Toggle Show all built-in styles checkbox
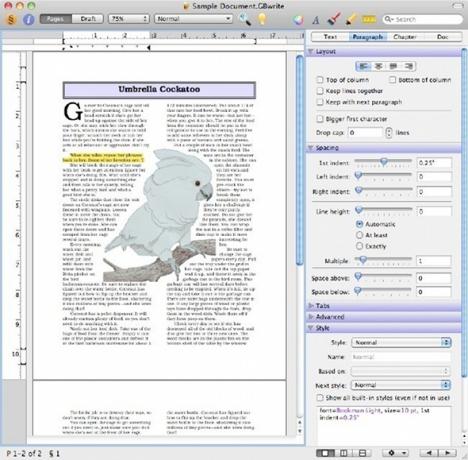 coord(320,398)
